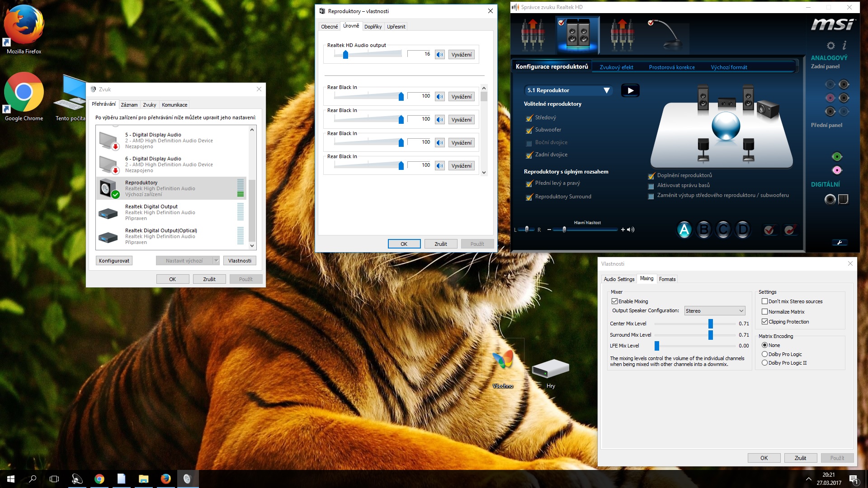Open the Záznam tab in Zvuk
868x488 pixels.
[x=129, y=105]
